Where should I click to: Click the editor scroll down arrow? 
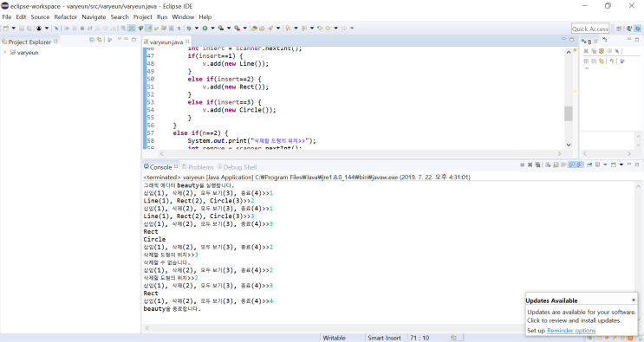(x=569, y=145)
